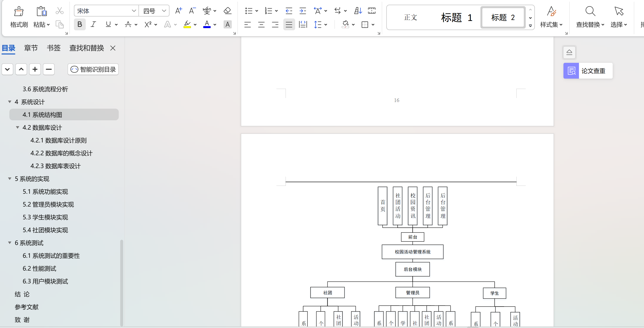Screen dimensions: 644x328
Task: Open 查找替换 magnifier tool
Action: (x=590, y=11)
